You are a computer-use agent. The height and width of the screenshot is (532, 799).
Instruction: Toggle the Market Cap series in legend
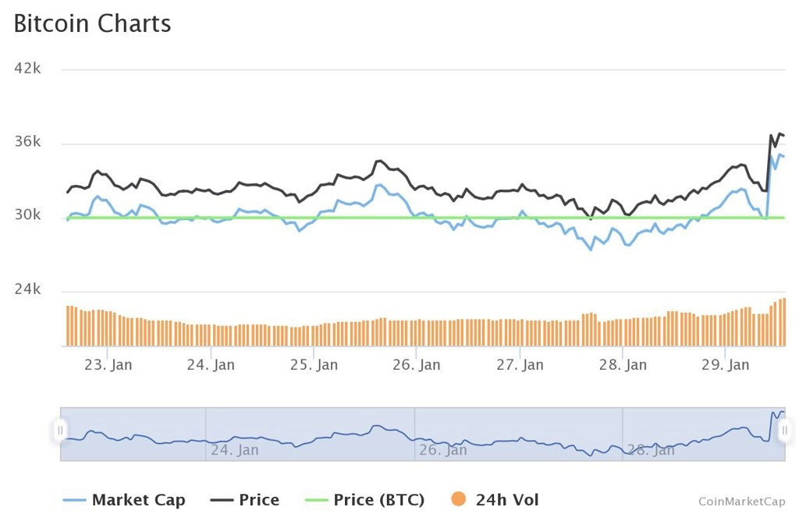[124, 500]
